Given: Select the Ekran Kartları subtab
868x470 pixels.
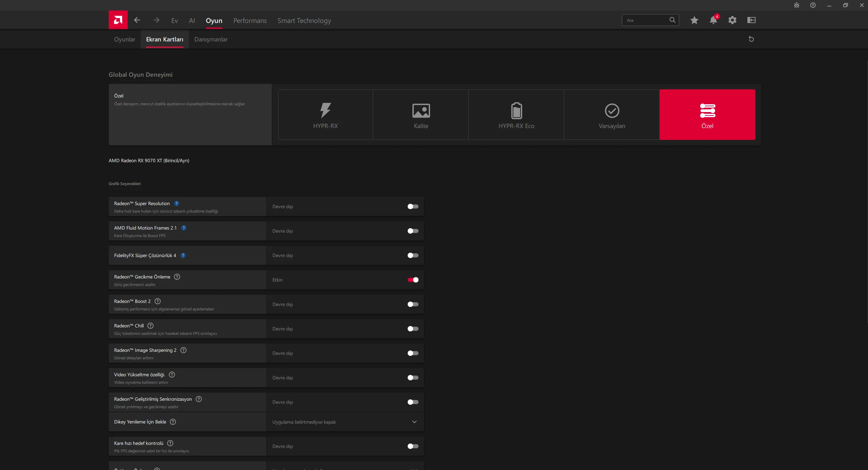Looking at the screenshot, I should (165, 39).
